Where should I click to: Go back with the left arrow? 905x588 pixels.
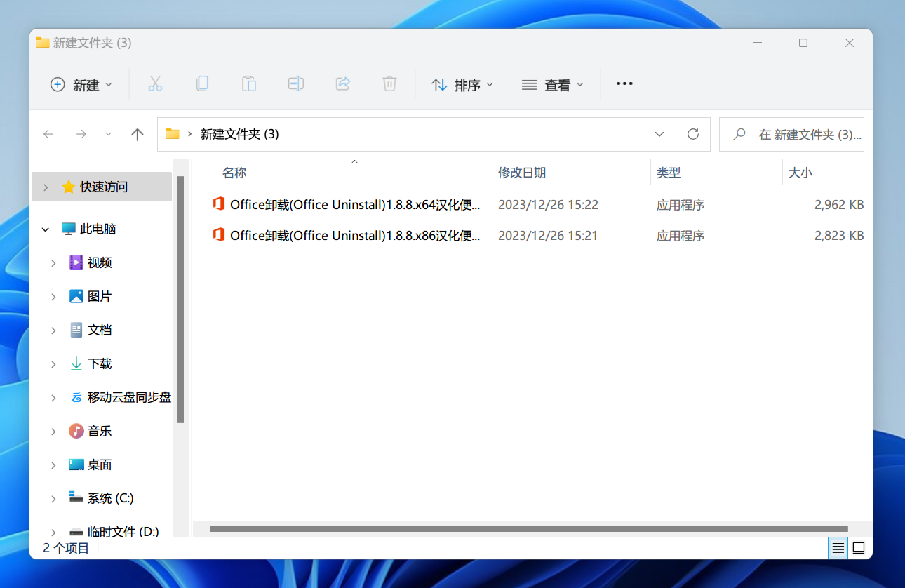[48, 134]
